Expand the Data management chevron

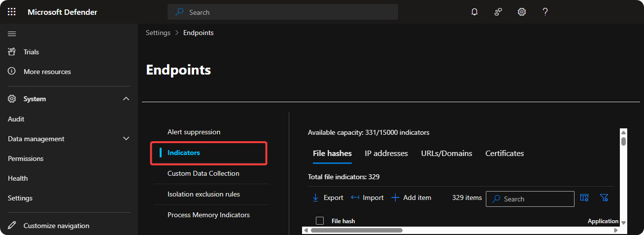coord(126,139)
